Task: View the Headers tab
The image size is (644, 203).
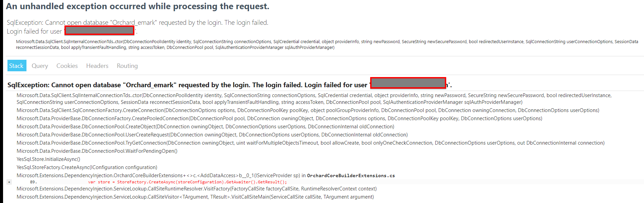Action: click(x=97, y=66)
